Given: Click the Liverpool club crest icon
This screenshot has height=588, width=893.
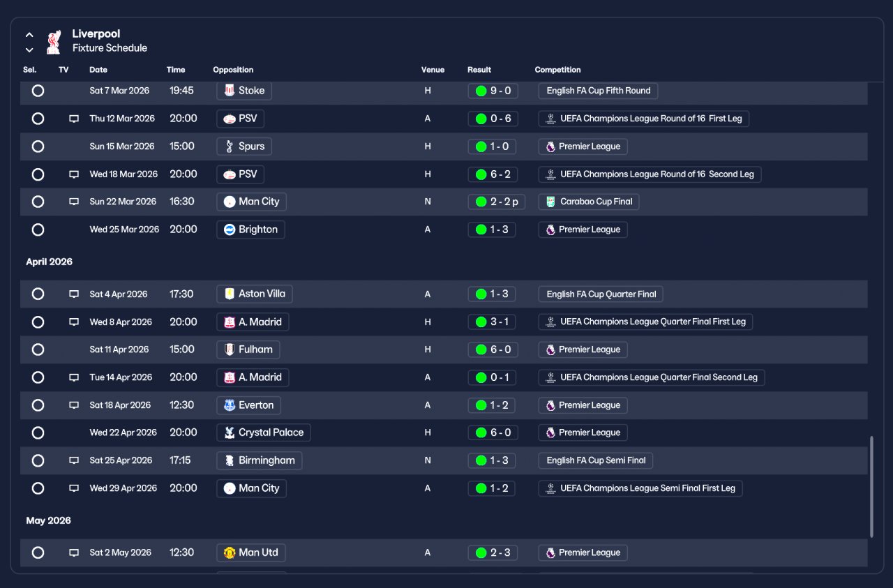Looking at the screenshot, I should pyautogui.click(x=53, y=42).
